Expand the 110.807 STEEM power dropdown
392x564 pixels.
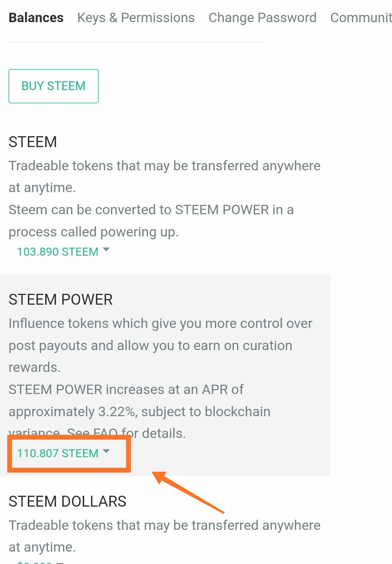(x=58, y=453)
